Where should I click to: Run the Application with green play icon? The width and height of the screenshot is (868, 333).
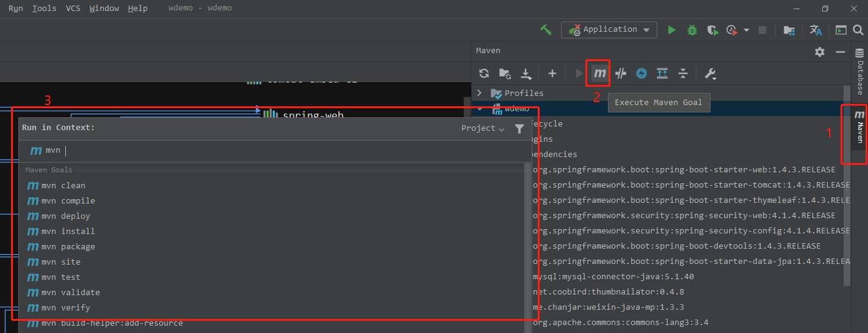point(672,30)
